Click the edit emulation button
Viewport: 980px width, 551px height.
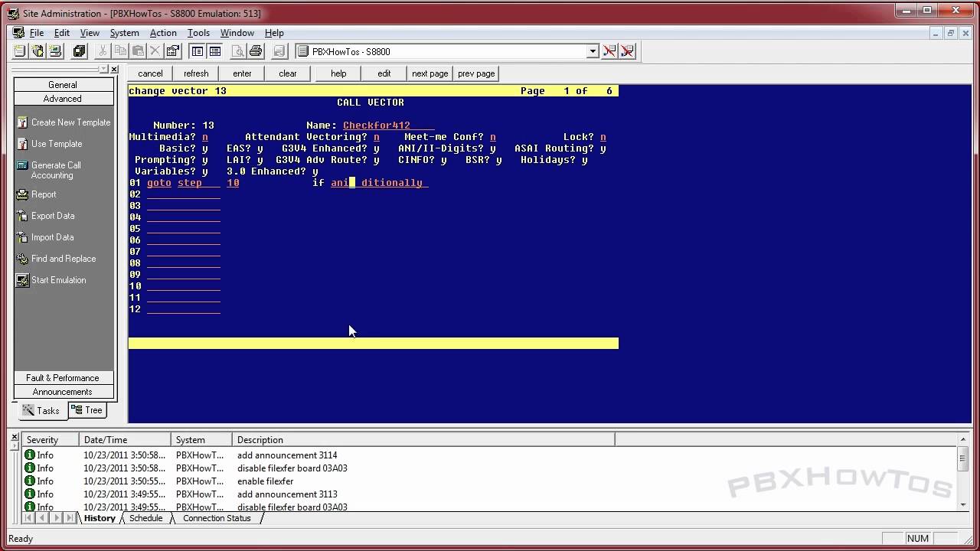pos(384,73)
